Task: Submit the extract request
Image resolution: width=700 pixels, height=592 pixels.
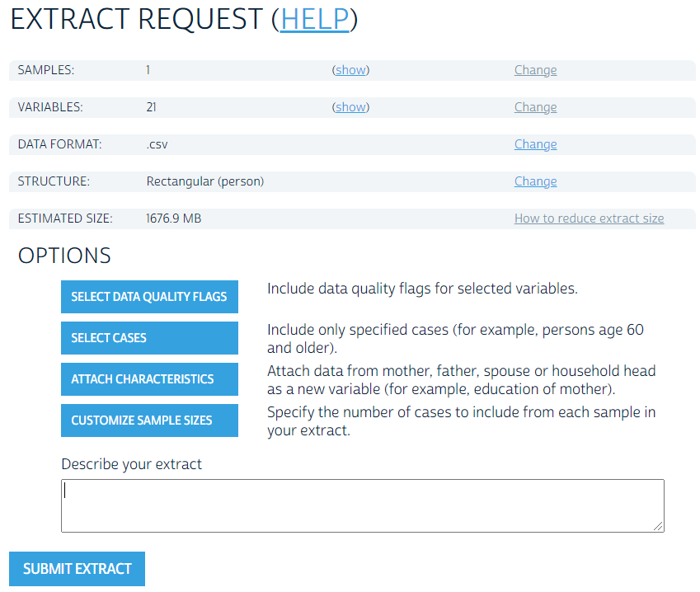Action: 77,569
